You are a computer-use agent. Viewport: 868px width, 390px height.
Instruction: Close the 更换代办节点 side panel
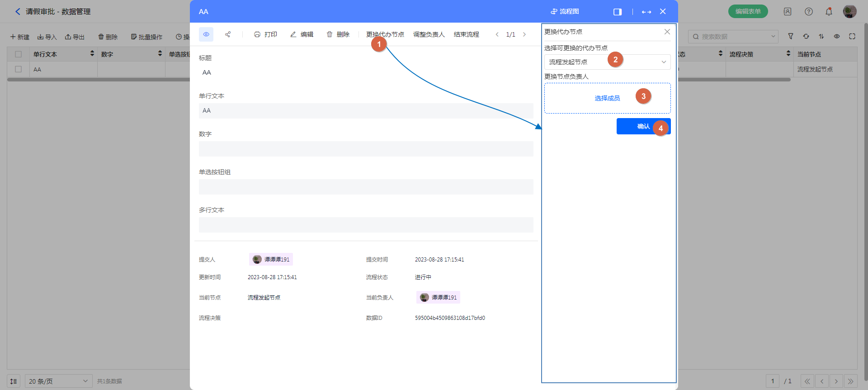pyautogui.click(x=667, y=32)
